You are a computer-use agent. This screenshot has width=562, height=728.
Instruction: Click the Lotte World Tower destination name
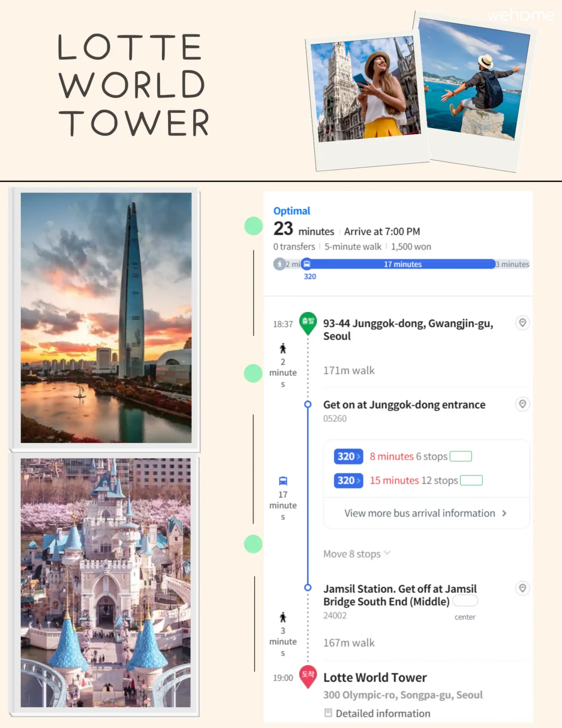pyautogui.click(x=375, y=677)
